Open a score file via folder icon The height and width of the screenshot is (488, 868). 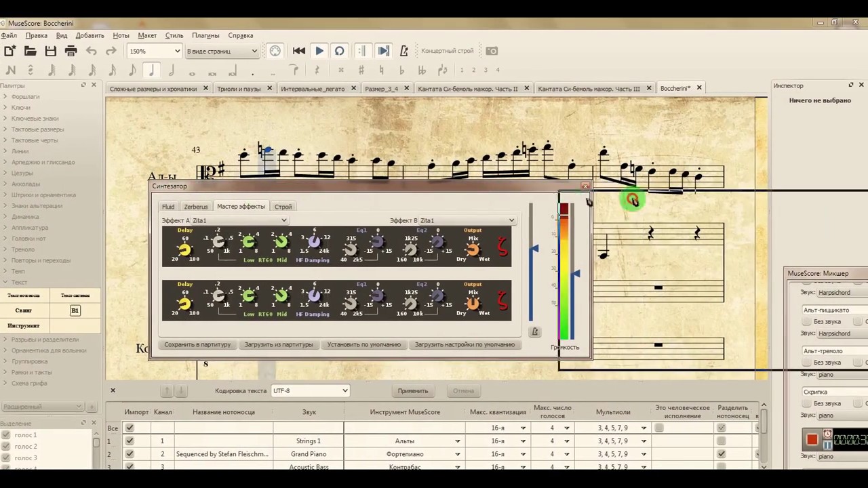[x=30, y=51]
